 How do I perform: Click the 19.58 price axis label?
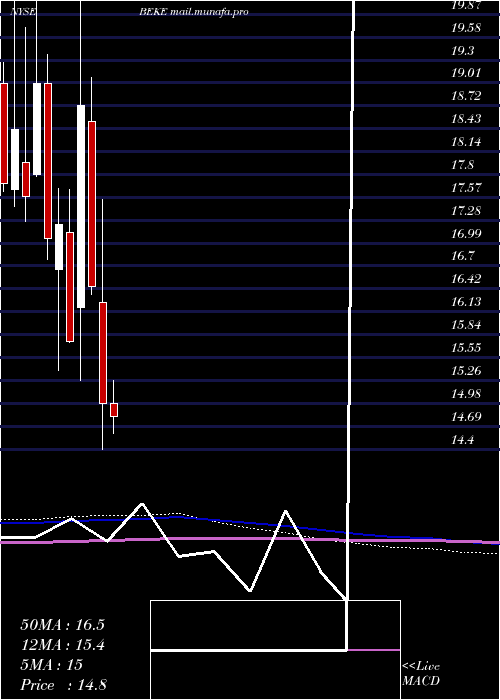coord(466,28)
